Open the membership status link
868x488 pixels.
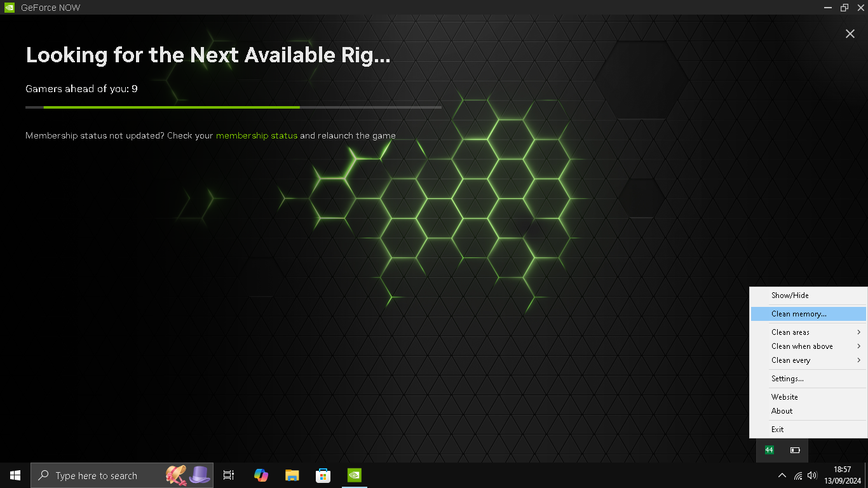pos(257,135)
